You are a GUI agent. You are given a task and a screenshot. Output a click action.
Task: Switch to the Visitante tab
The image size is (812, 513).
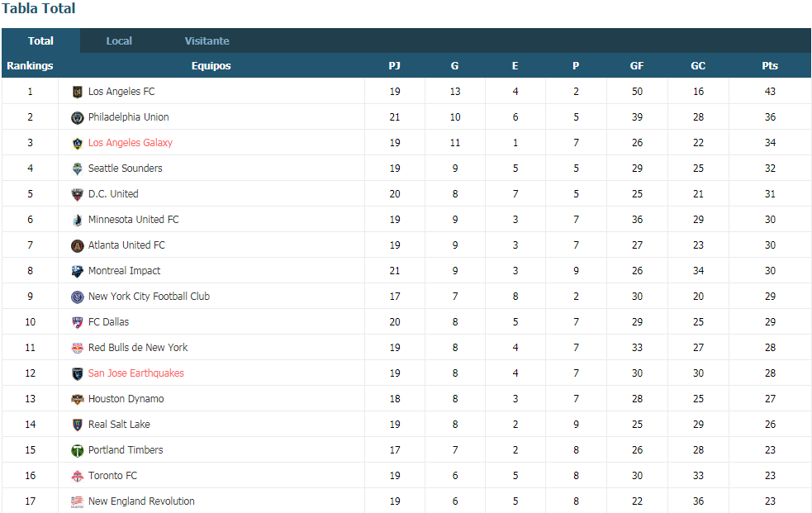point(207,41)
